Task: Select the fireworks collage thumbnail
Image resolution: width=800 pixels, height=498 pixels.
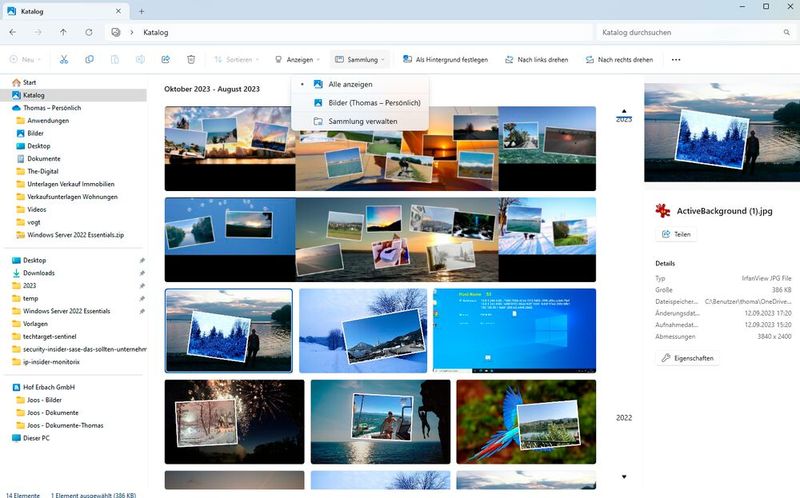Action: click(x=234, y=421)
